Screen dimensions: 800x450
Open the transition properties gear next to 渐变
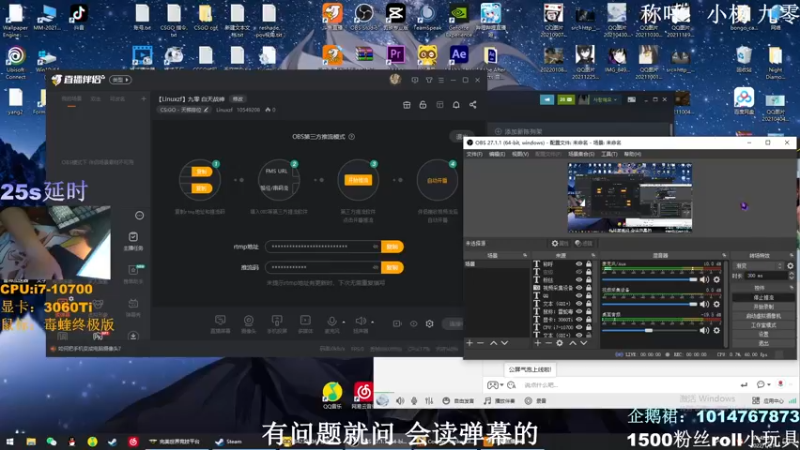[x=790, y=266]
